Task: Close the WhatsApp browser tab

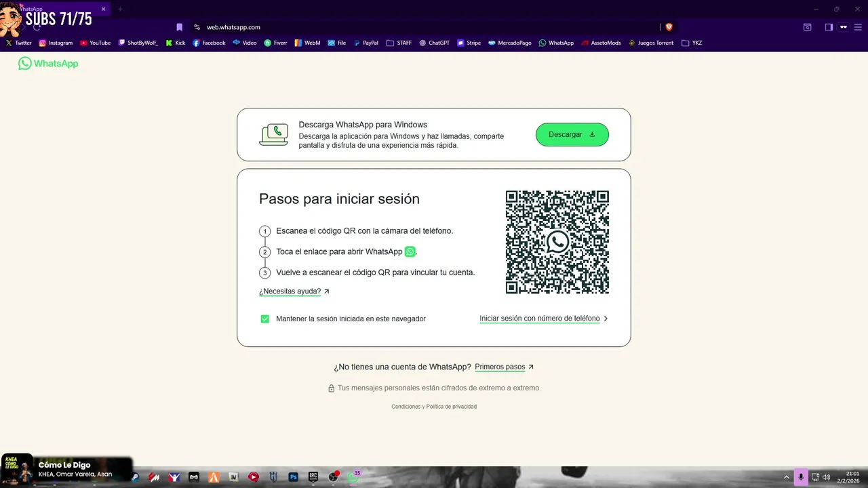Action: tap(104, 9)
